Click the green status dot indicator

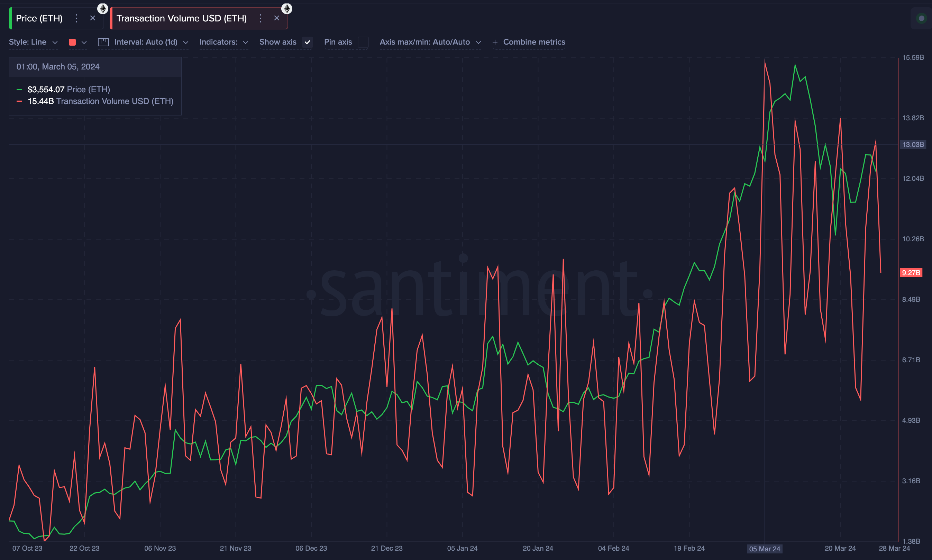(x=921, y=18)
